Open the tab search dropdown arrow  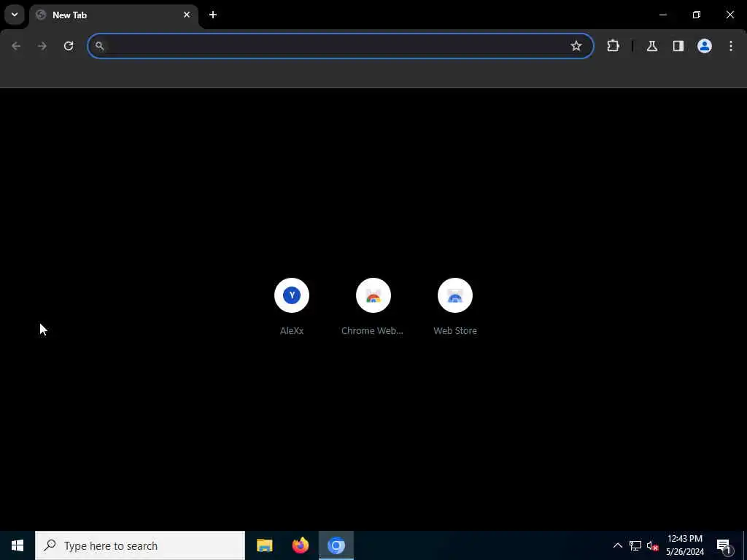[x=15, y=15]
